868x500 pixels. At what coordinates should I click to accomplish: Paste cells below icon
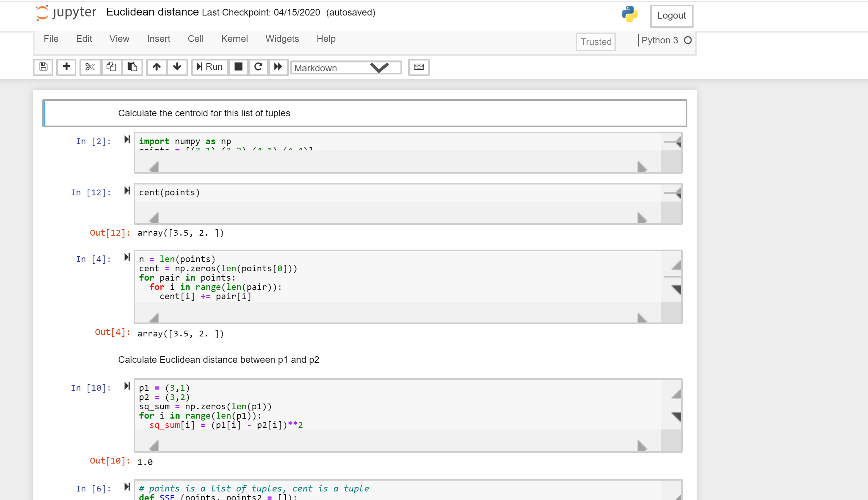click(132, 67)
